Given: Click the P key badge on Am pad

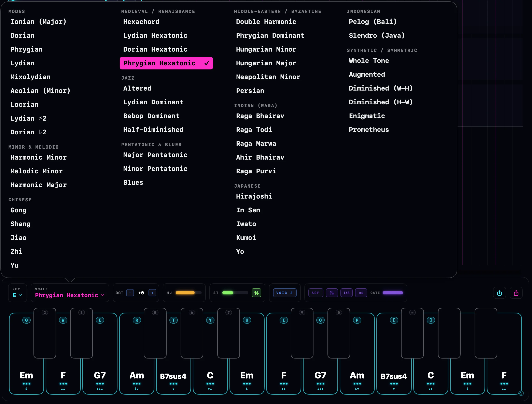Looking at the screenshot, I should 357,320.
